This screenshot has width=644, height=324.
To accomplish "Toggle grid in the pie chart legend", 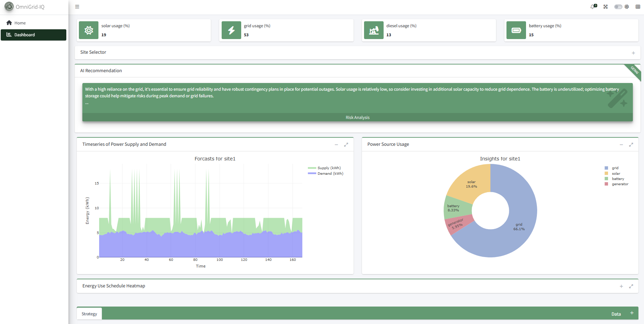I will click(612, 168).
